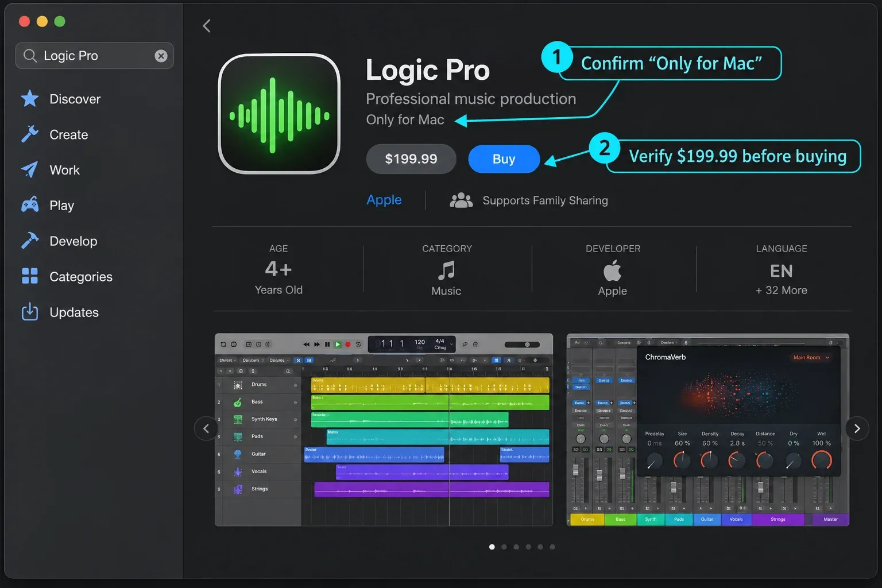Click the Create wrench icon

[x=30, y=134]
